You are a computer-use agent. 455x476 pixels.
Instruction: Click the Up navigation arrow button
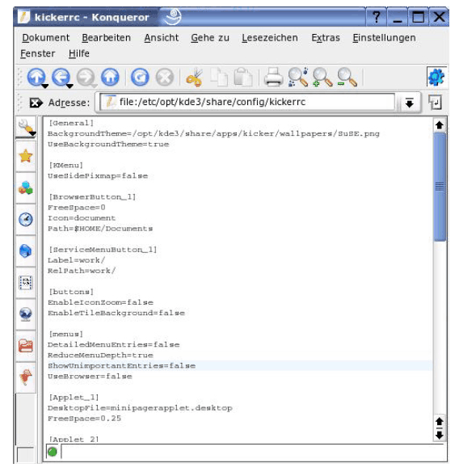click(36, 77)
